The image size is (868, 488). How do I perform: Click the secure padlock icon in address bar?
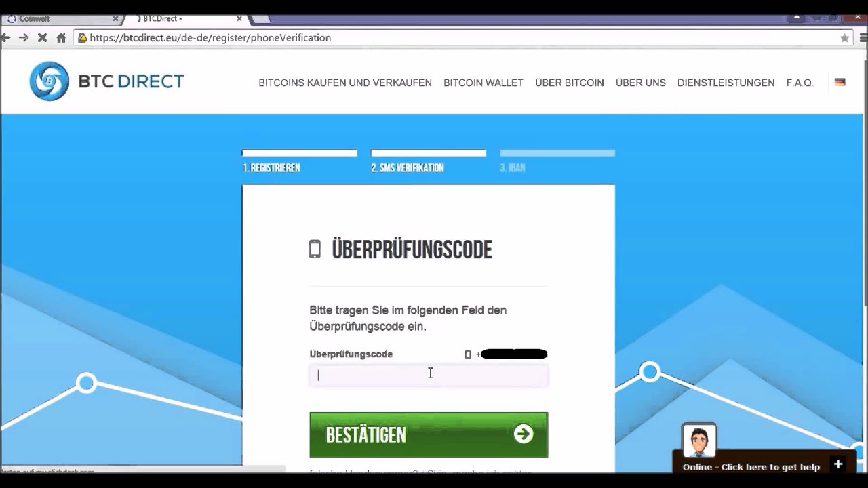83,38
